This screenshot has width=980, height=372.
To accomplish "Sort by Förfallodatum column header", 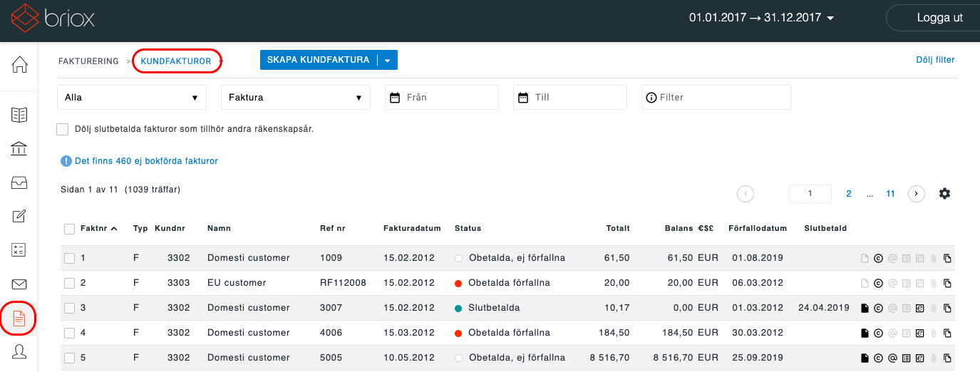I will pos(758,229).
